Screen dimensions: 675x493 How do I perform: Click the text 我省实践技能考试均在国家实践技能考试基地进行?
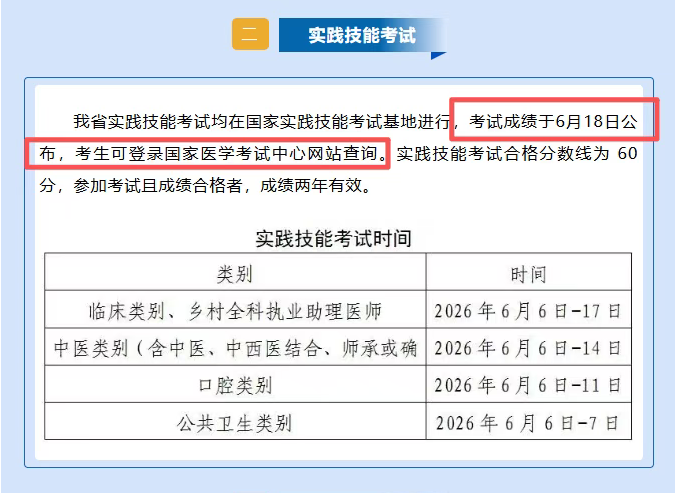262,121
